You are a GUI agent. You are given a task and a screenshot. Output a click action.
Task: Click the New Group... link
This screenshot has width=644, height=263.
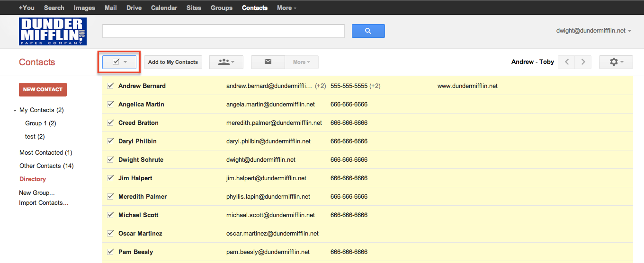click(37, 193)
